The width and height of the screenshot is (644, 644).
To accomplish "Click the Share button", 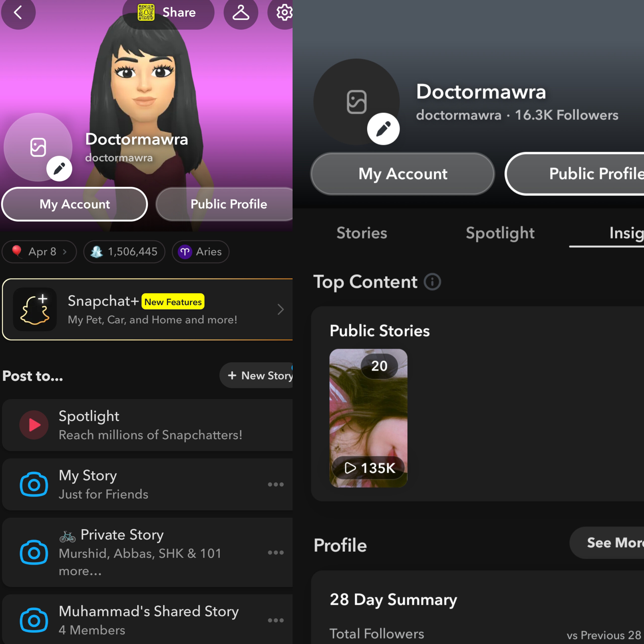I will click(168, 12).
